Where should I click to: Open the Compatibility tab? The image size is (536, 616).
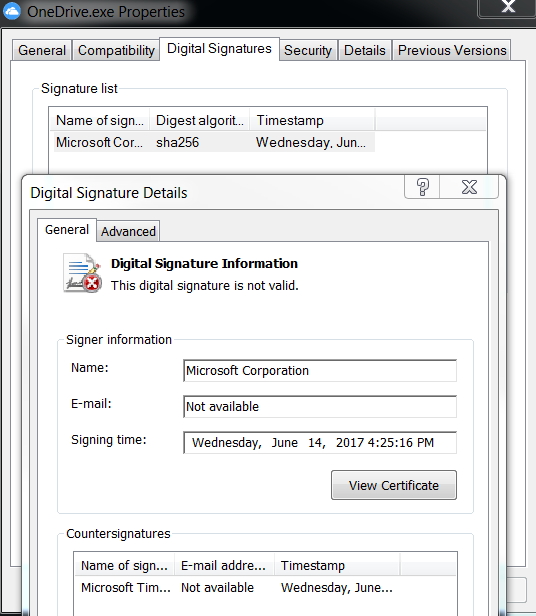(116, 50)
